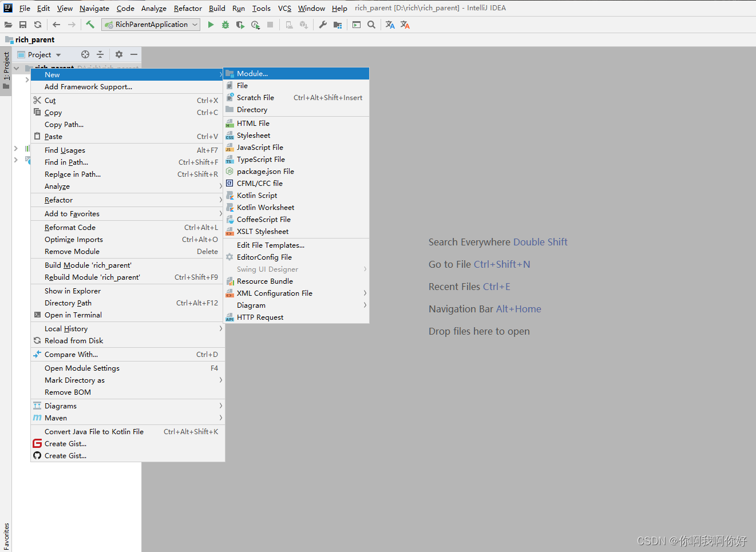Click the Search Everywhere magnifier icon
The height and width of the screenshot is (552, 756).
371,25
